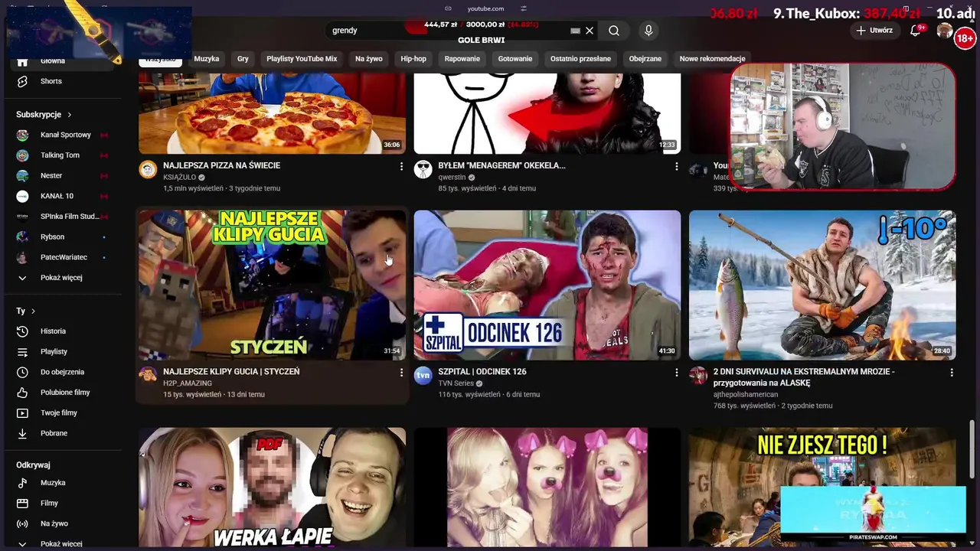Open NAJLEPSZE KLIPY GUCIA | STYCZEŃ title
Image resolution: width=980 pixels, height=551 pixels.
click(x=231, y=372)
